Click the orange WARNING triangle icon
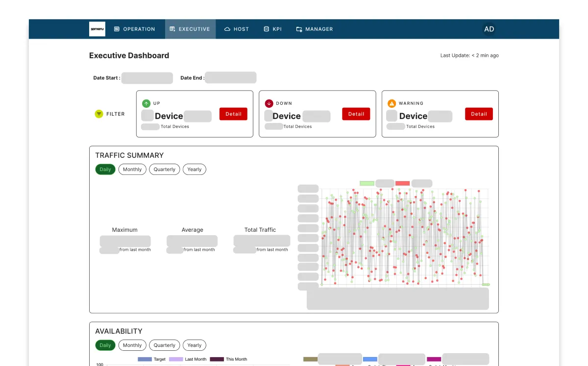 coord(391,103)
